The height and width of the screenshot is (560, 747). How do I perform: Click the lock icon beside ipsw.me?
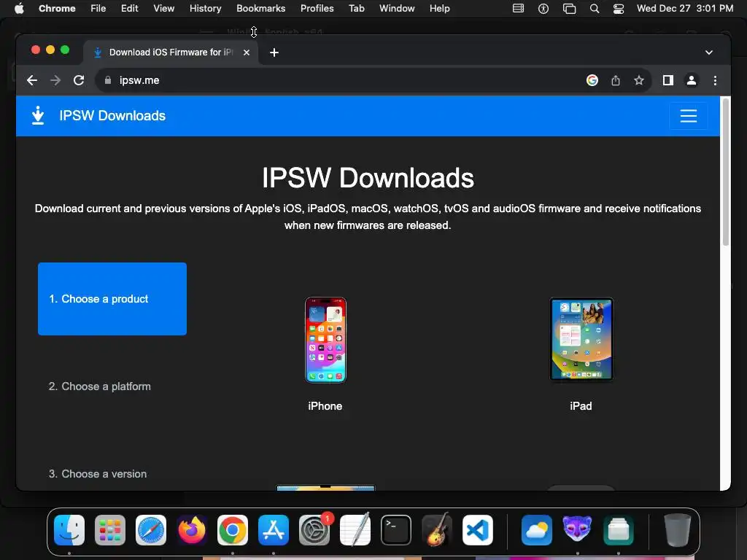pyautogui.click(x=108, y=80)
